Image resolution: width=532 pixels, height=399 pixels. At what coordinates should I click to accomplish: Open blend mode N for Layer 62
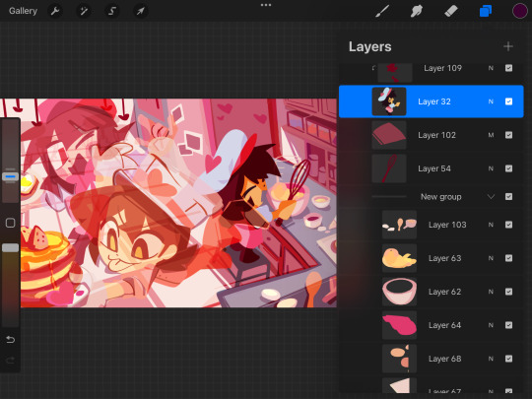(x=491, y=292)
